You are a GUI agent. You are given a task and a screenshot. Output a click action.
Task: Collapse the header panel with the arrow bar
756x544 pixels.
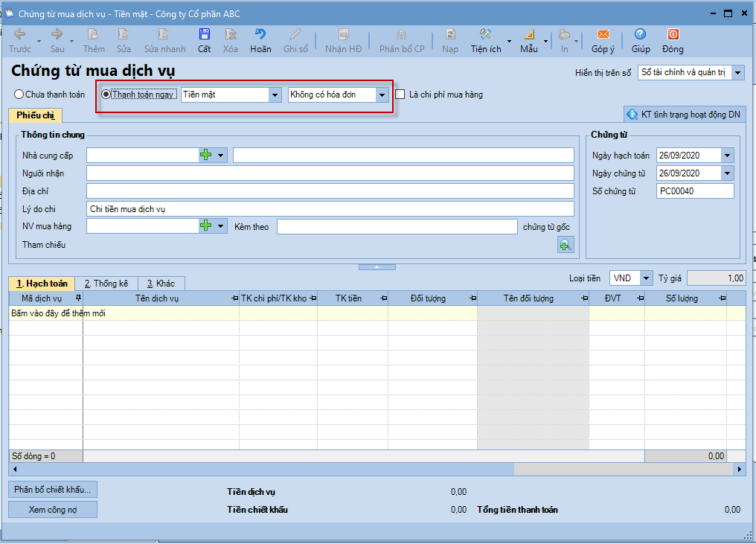pyautogui.click(x=377, y=266)
